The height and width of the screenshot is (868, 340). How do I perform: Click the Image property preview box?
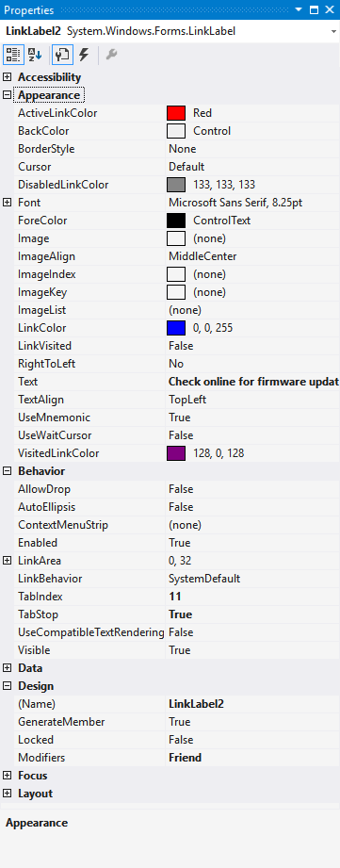176,238
